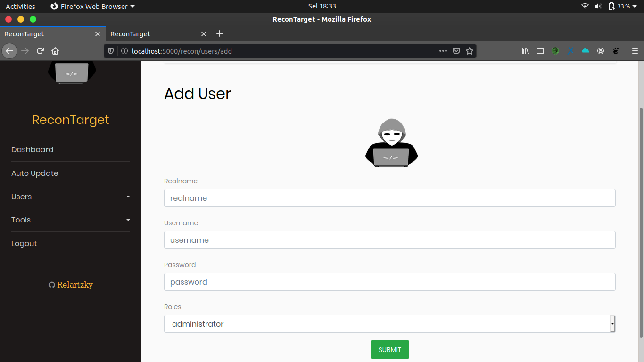The width and height of the screenshot is (644, 362).
Task: Reload the current page
Action: click(x=41, y=51)
